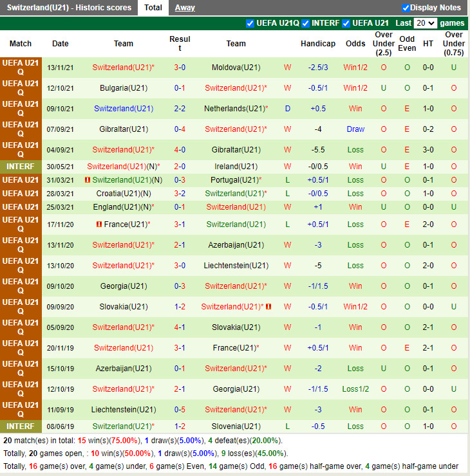This screenshot has height=476, width=470.
Task: Open the 3-2 result of Croatia(U21) match
Action: 180,194
